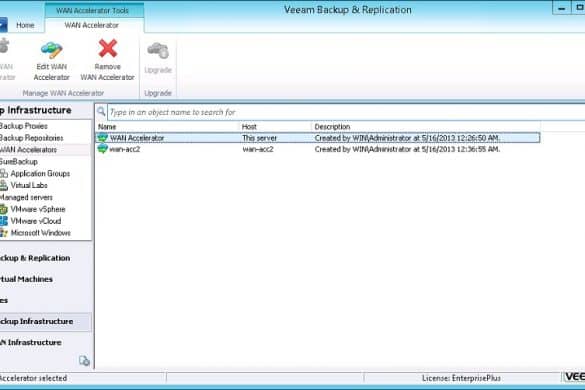Open the view ending in 'es' below Virtual Machines
The height and width of the screenshot is (390, 585).
pyautogui.click(x=4, y=300)
